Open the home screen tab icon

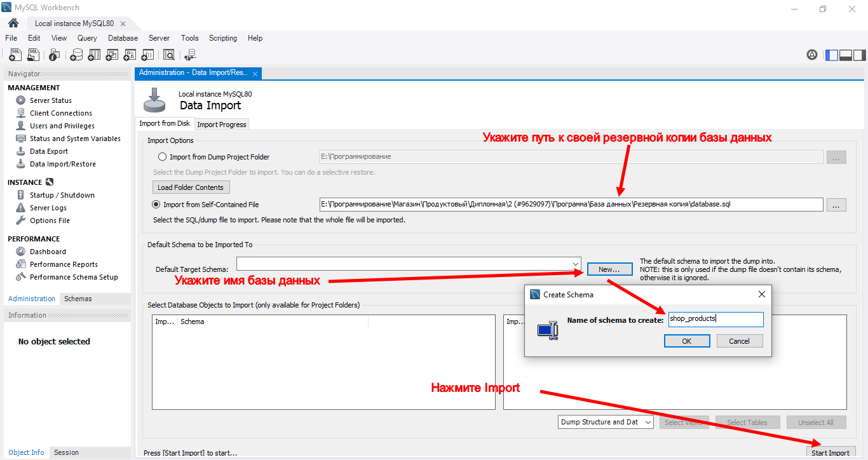coord(13,24)
